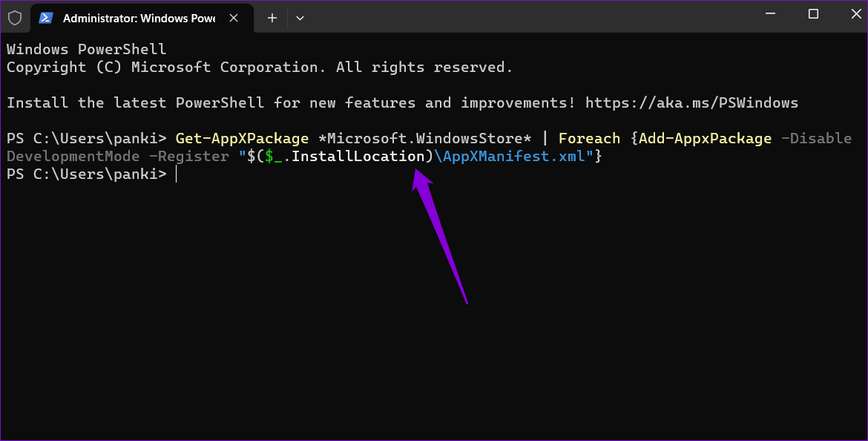Click the *Microsoft.WindowsStore* argument

[x=424, y=139]
